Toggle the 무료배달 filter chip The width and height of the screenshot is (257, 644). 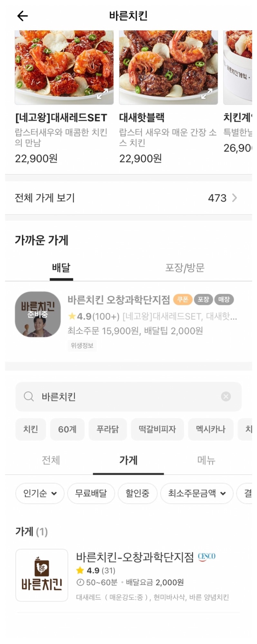point(91,493)
